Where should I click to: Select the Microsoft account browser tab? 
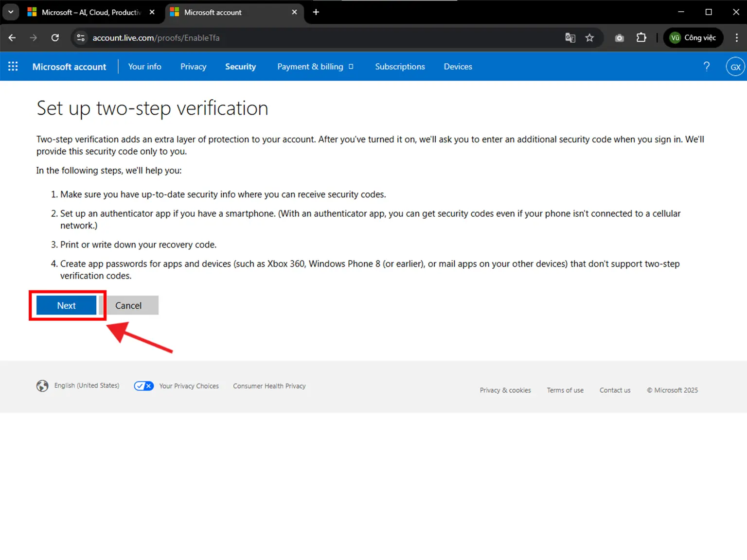tap(213, 12)
